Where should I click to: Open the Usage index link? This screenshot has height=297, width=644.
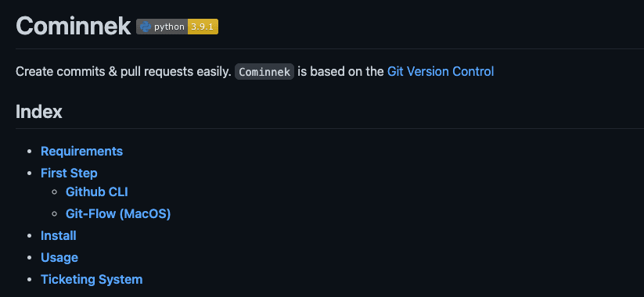(59, 258)
